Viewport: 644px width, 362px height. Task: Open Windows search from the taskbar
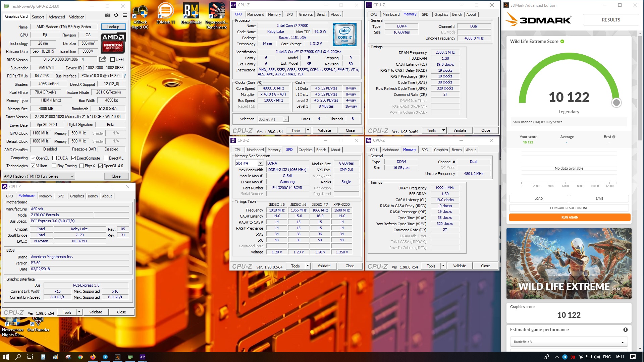pyautogui.click(x=18, y=357)
